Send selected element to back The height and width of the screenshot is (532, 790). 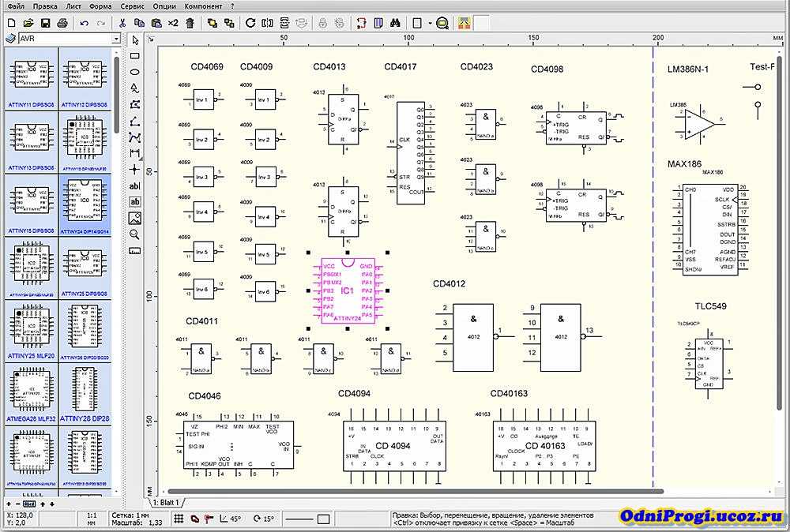[x=229, y=23]
